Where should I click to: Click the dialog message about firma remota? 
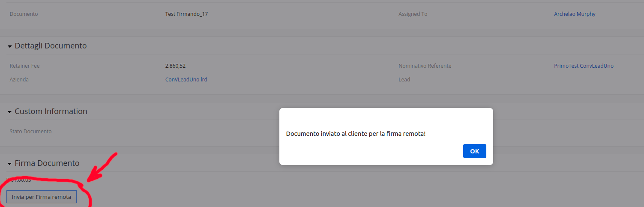click(356, 134)
